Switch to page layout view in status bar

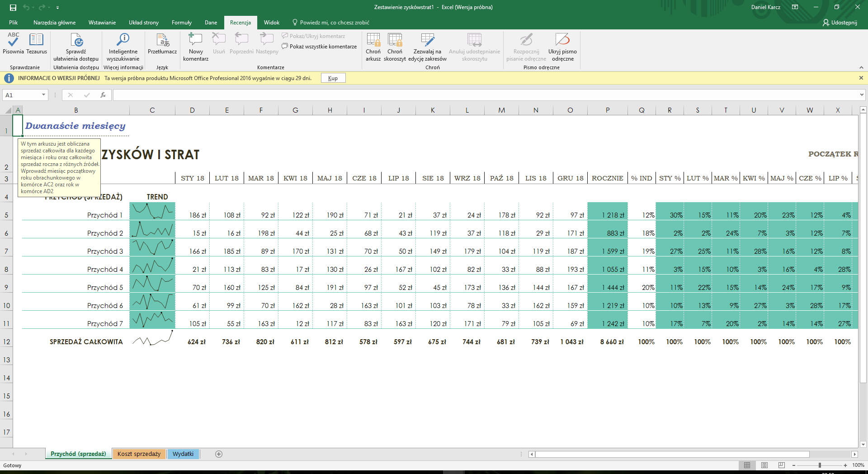(x=764, y=465)
